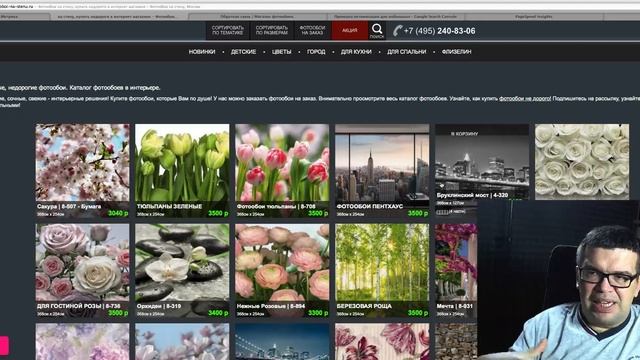This screenshot has width=640, height=360.
Task: Open the lilac flowers thumbnail in third row
Action: pyautogui.click(x=82, y=342)
